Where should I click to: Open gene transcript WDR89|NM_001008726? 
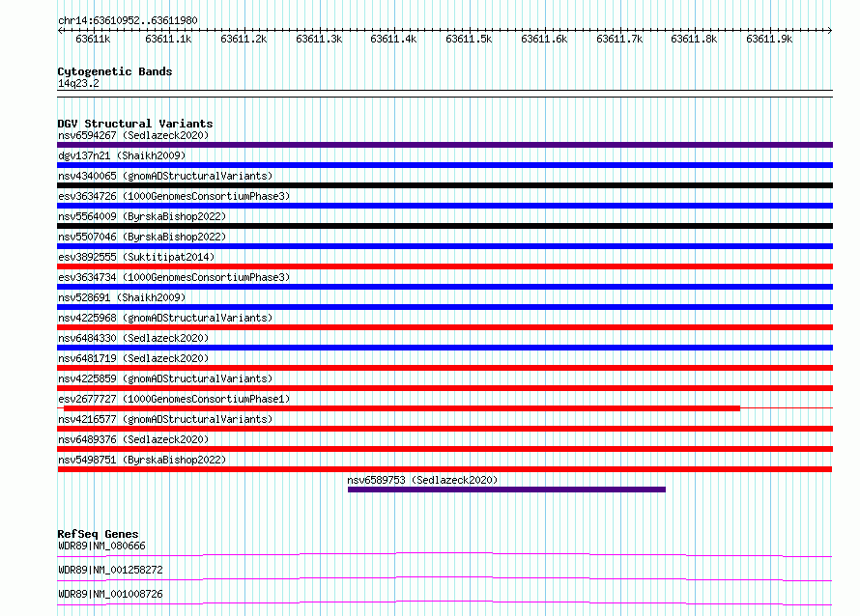pos(110,594)
